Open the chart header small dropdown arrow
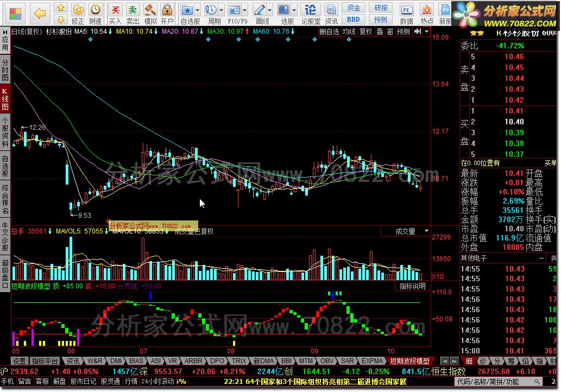This screenshot has width=561, height=392. (x=426, y=31)
